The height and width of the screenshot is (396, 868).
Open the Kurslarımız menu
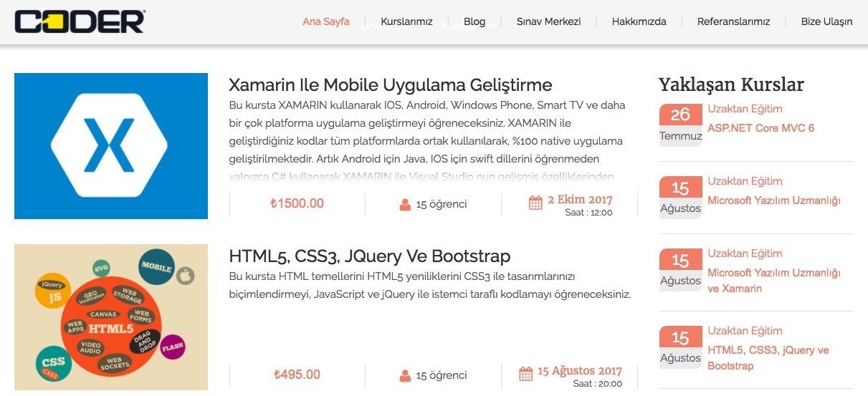[x=406, y=21]
